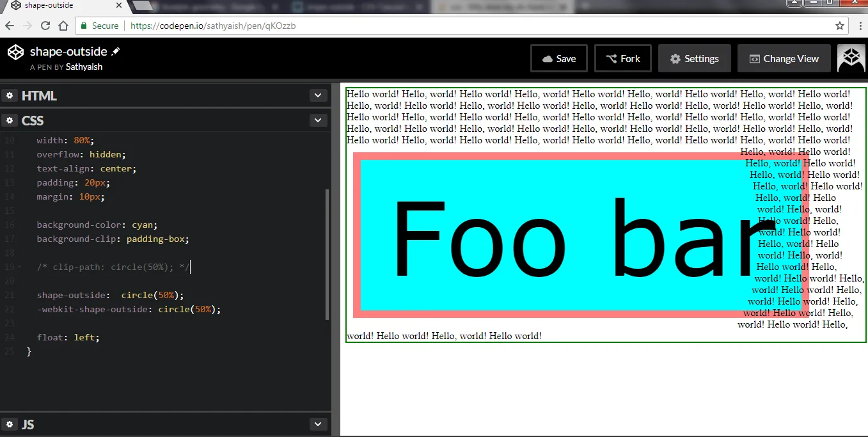Click 'shape-outside: circle(50%);' on line 21
868x437 pixels.
111,295
